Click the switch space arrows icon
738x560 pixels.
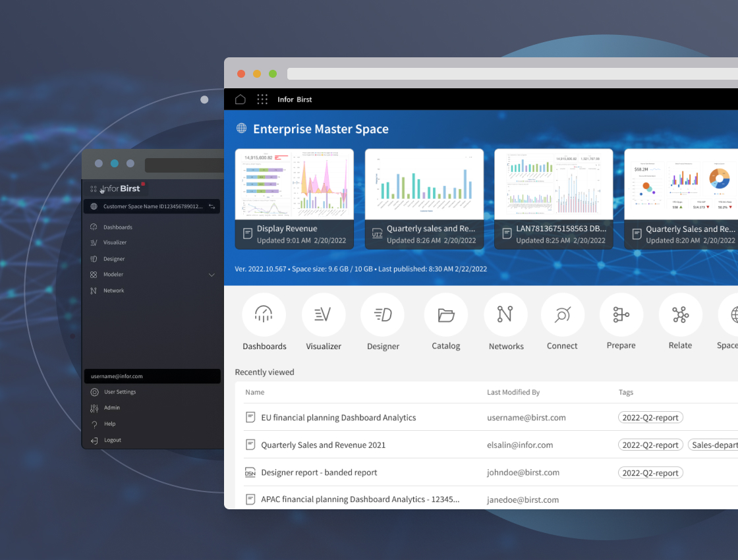point(212,206)
